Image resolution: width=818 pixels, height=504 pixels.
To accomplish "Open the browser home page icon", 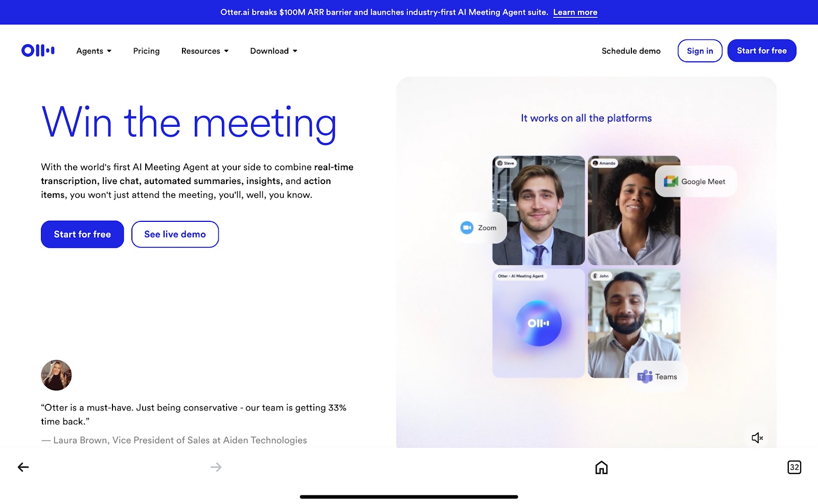I will coord(601,467).
